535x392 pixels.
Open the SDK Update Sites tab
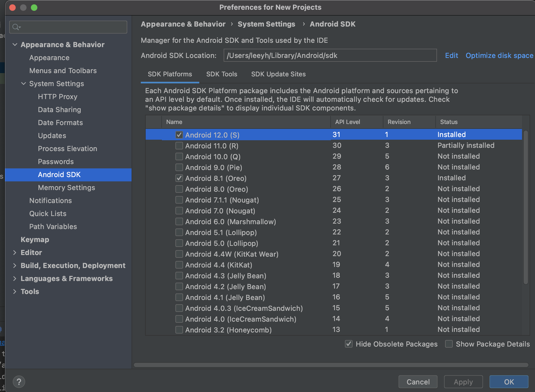click(x=278, y=74)
